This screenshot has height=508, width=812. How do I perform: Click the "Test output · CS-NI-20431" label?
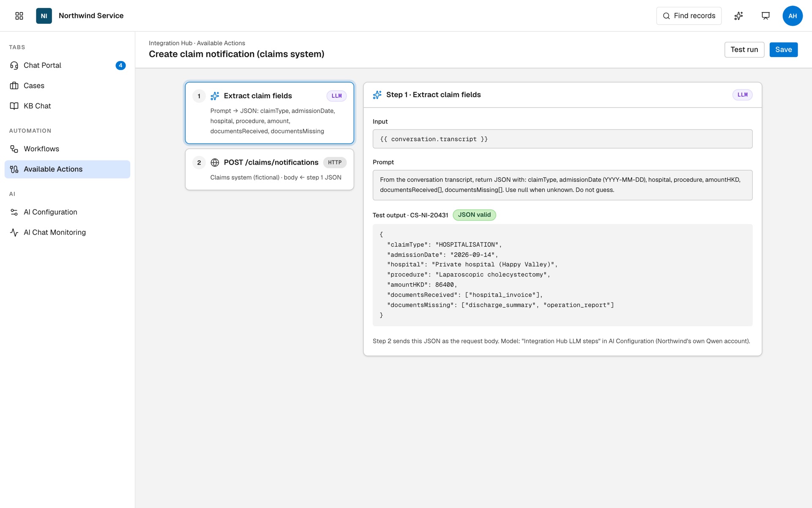(x=410, y=215)
